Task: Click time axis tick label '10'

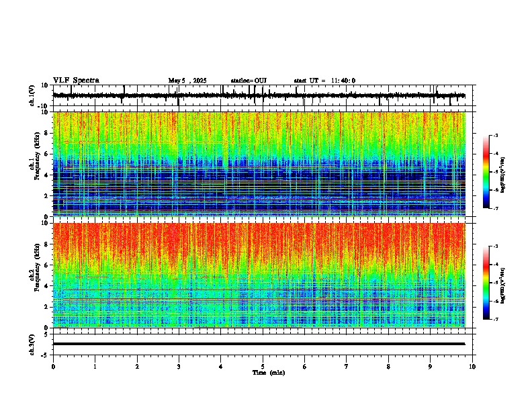Action: click(x=472, y=367)
